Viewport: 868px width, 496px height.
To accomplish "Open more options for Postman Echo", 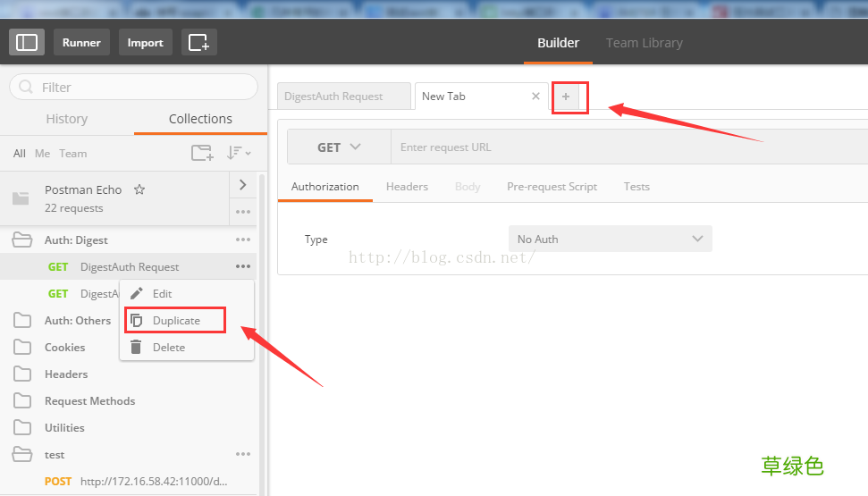I will [x=243, y=212].
